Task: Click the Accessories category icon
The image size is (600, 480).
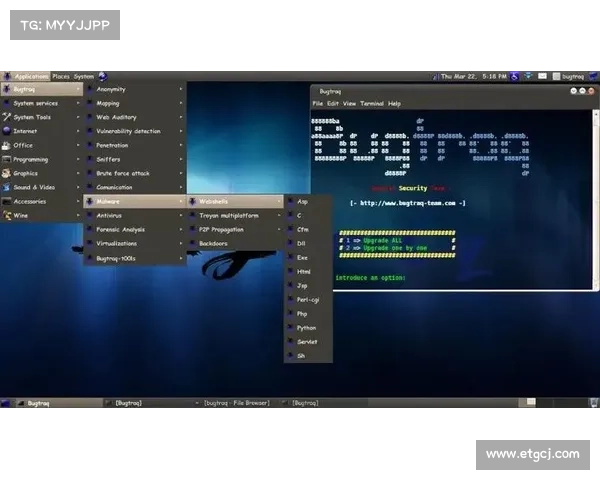Action: 7,201
